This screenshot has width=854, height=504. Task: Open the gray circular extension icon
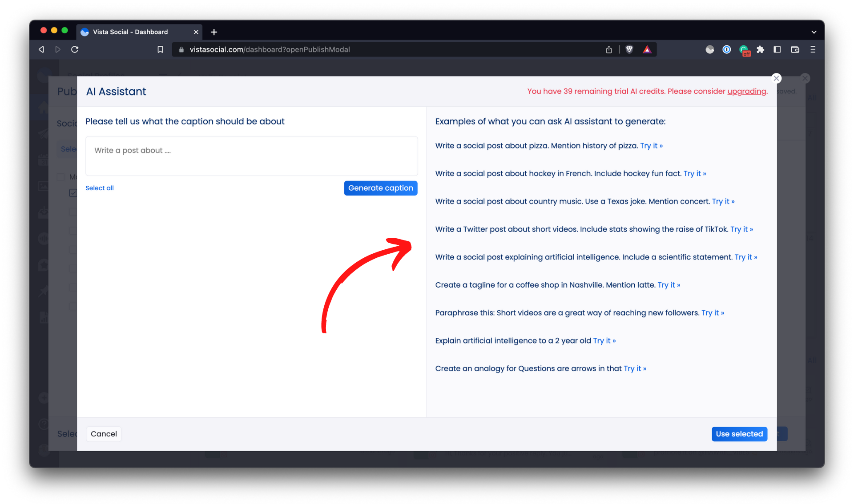point(709,49)
